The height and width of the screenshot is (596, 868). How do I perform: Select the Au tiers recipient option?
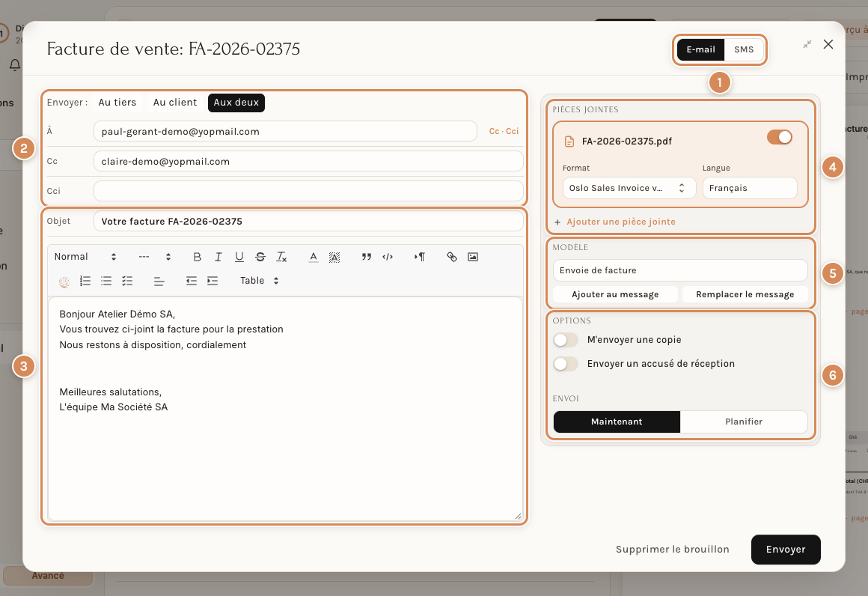point(117,103)
